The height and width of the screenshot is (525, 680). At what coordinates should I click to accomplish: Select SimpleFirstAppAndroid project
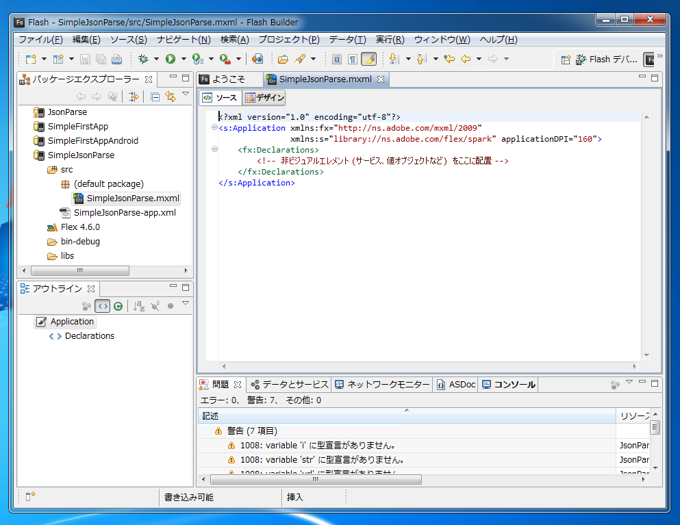(x=86, y=141)
